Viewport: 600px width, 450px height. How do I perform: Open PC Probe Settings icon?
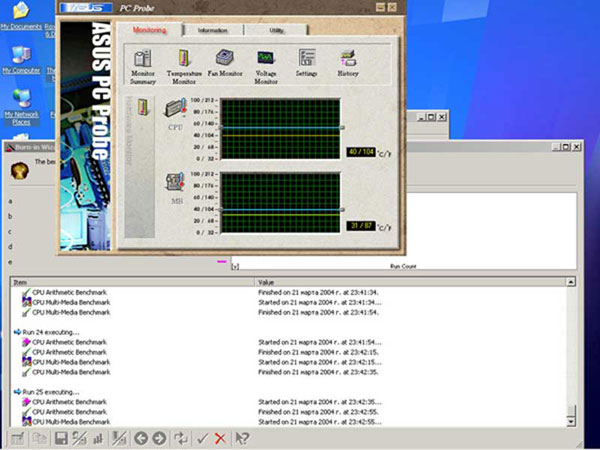coord(307,63)
